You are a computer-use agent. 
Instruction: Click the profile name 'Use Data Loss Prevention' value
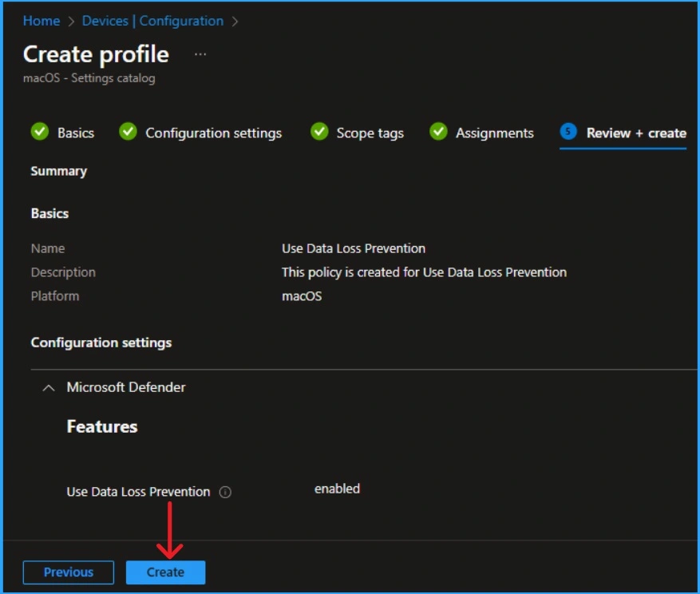(354, 248)
